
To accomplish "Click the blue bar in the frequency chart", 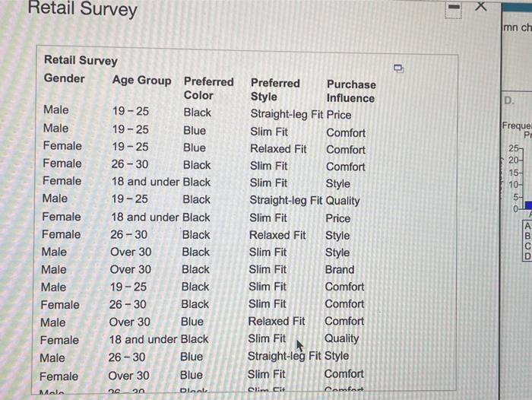I will pos(529,205).
